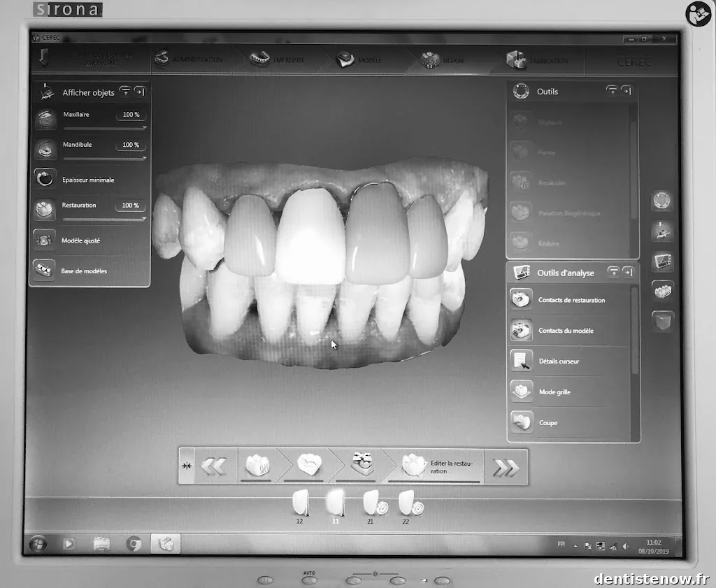Click the next step double-arrow button
This screenshot has width=716, height=588.
click(506, 468)
